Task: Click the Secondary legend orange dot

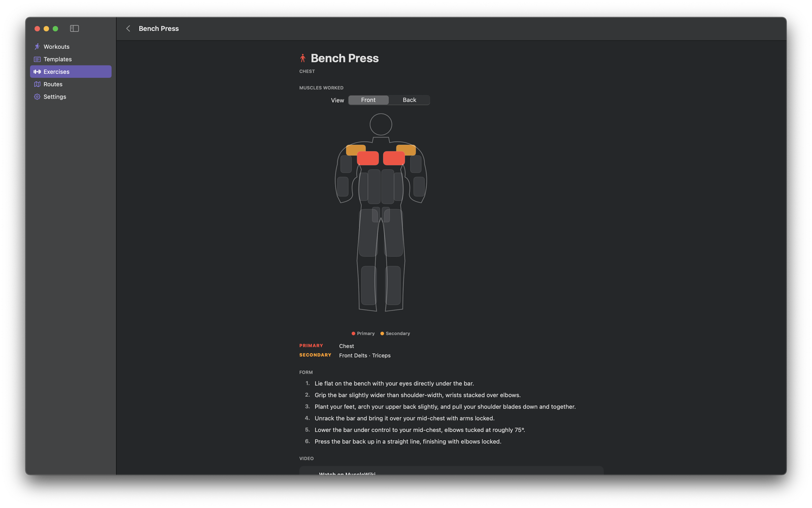Action: 382,334
